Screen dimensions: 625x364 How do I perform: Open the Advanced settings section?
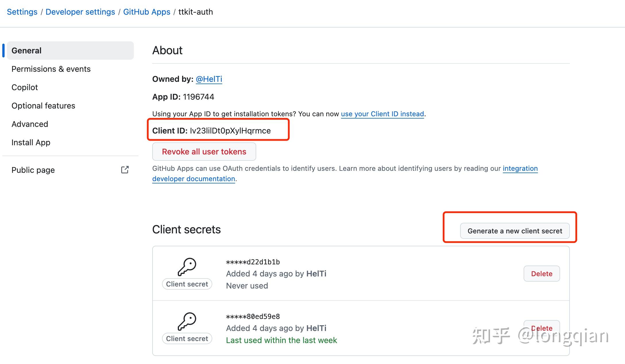(x=30, y=124)
